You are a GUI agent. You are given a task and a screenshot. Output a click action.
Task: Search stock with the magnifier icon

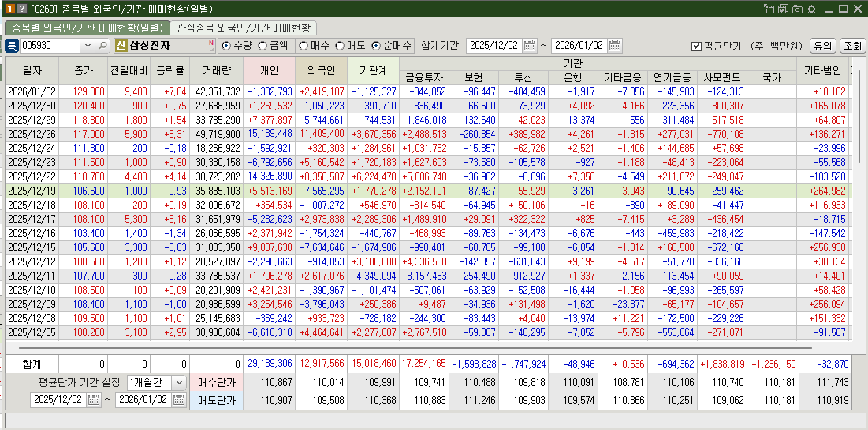click(x=102, y=46)
